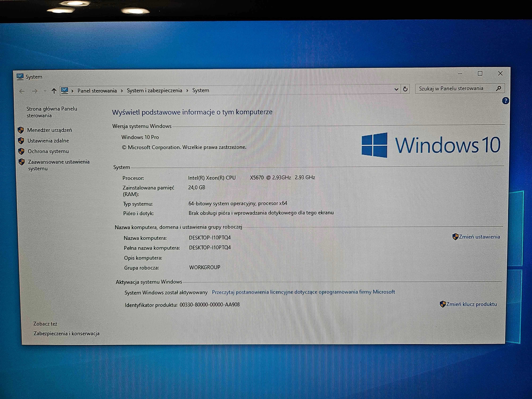This screenshot has width=532, height=399.
Task: Open Strona główna Panelu sterowania
Action: coord(52,112)
